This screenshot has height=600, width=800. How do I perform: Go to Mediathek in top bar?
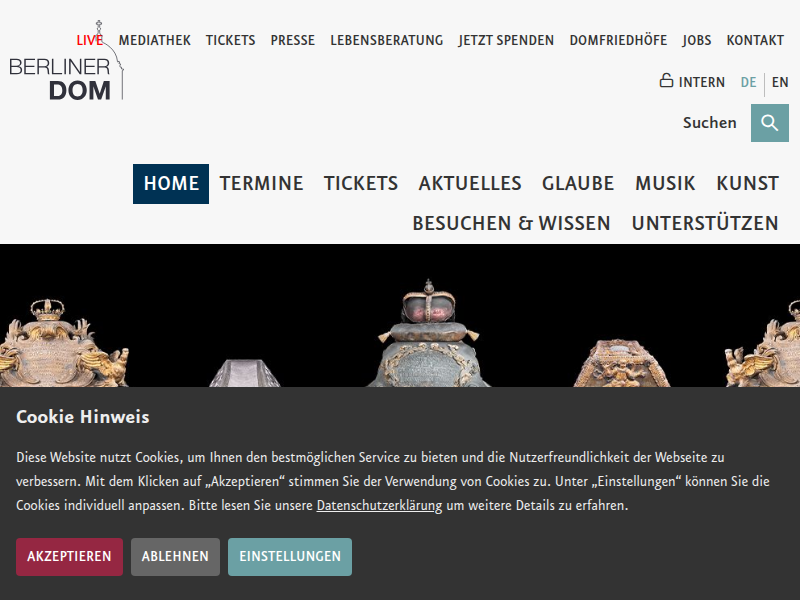(155, 40)
